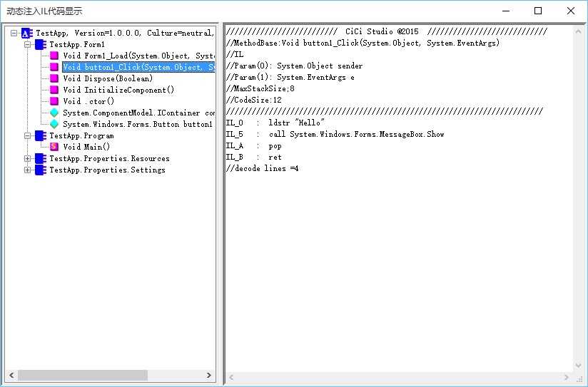The image size is (588, 387).
Task: Click the //Param(0): System.Object sender line
Action: coord(295,66)
